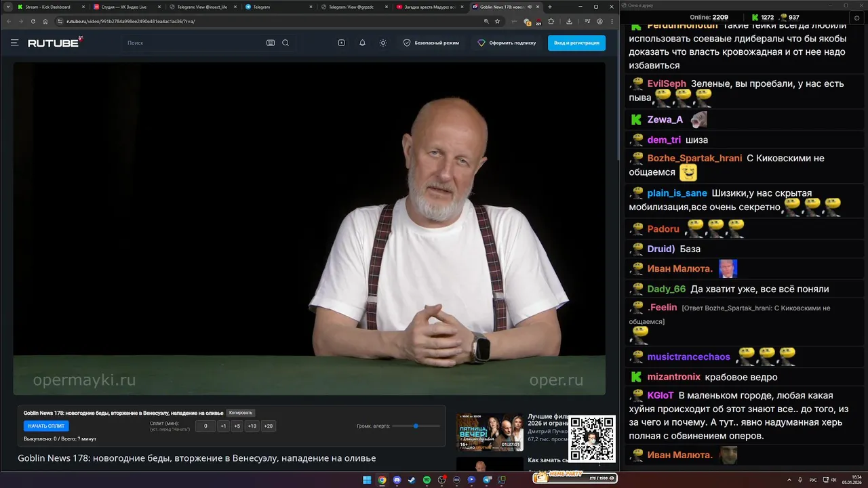This screenshot has height=488, width=868.
Task: Click the Online: 2209 counter
Action: 709,18
